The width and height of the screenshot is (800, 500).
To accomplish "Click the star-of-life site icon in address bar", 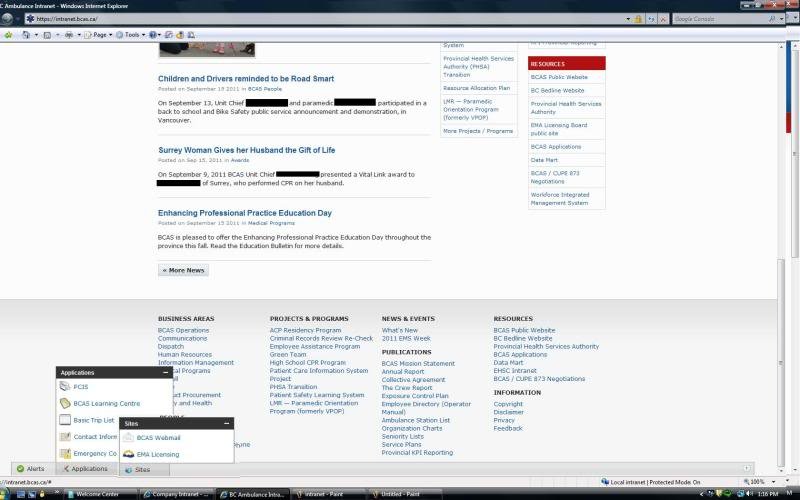I will pyautogui.click(x=31, y=19).
